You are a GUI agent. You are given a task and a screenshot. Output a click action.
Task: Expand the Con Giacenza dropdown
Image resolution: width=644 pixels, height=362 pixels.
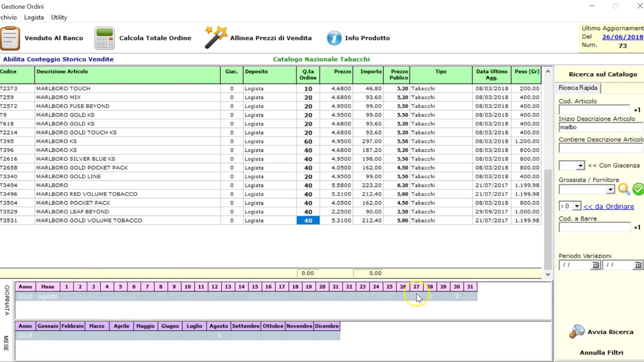(x=580, y=165)
